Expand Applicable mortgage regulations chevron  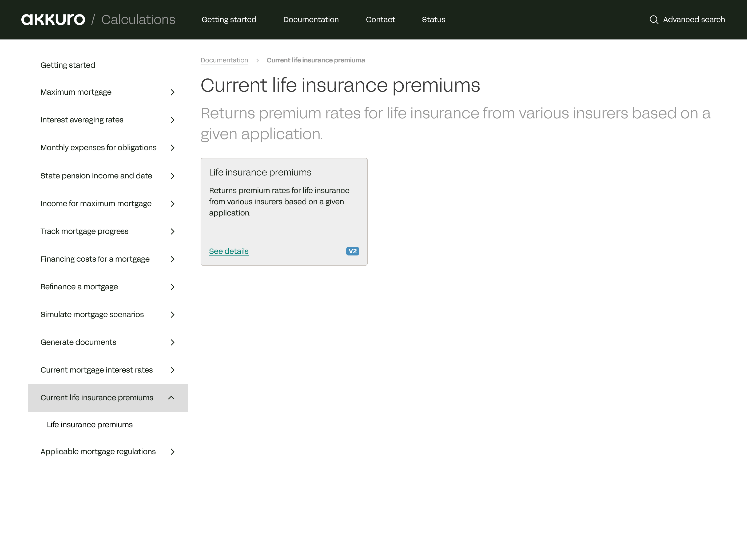172,452
